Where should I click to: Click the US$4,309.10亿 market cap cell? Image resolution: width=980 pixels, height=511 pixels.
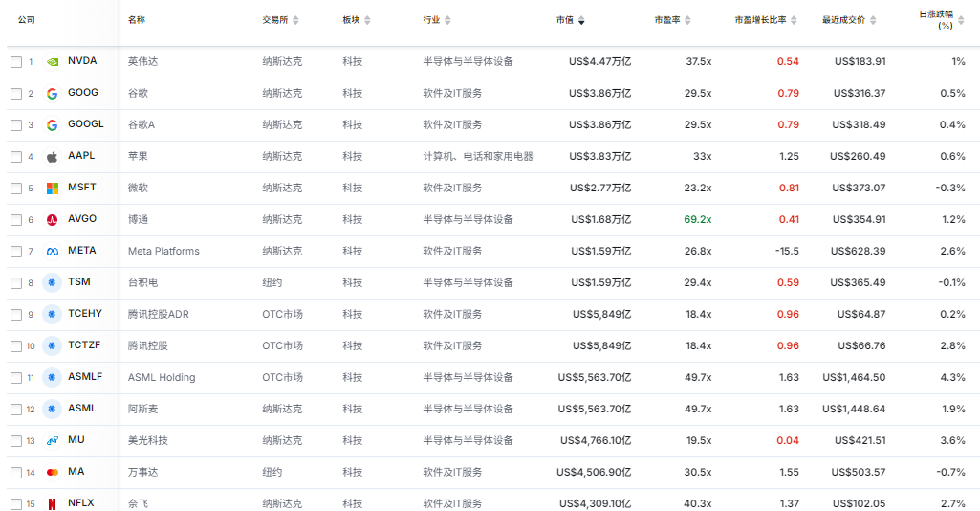click(595, 503)
